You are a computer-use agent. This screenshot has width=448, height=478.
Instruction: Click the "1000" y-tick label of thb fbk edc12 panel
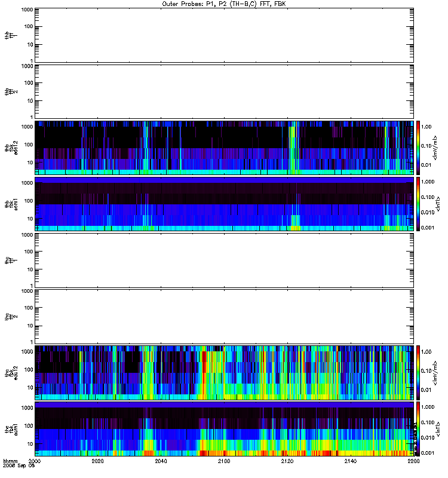27,127
